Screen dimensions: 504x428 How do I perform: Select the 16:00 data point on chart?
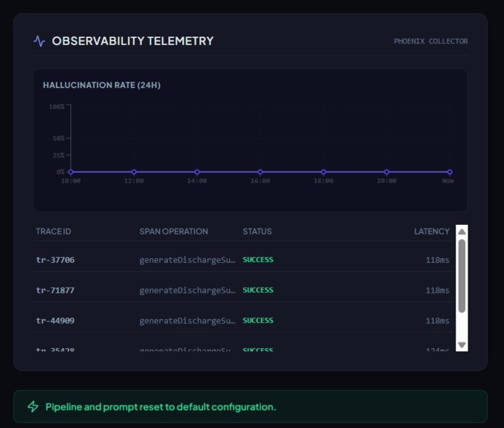(261, 172)
